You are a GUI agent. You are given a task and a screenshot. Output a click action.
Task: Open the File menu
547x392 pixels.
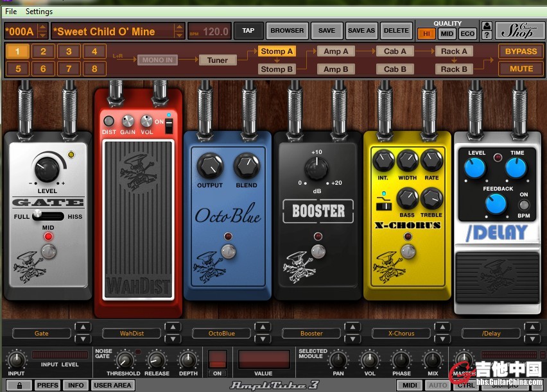11,12
